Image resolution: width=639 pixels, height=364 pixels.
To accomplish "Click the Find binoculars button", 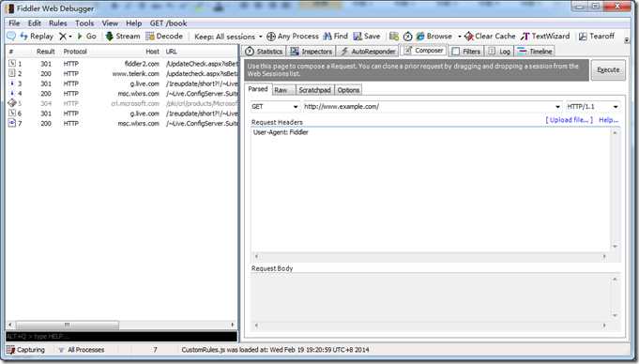I will point(335,37).
